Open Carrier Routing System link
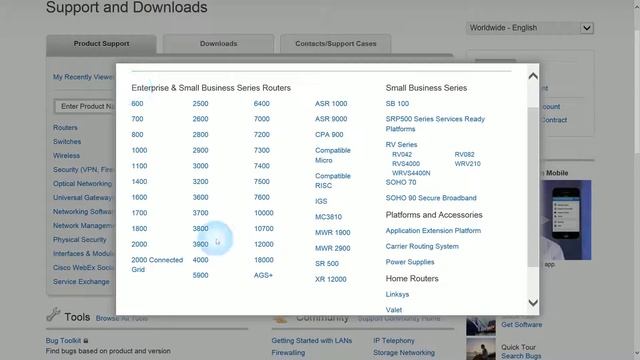The height and width of the screenshot is (360, 640). (422, 247)
